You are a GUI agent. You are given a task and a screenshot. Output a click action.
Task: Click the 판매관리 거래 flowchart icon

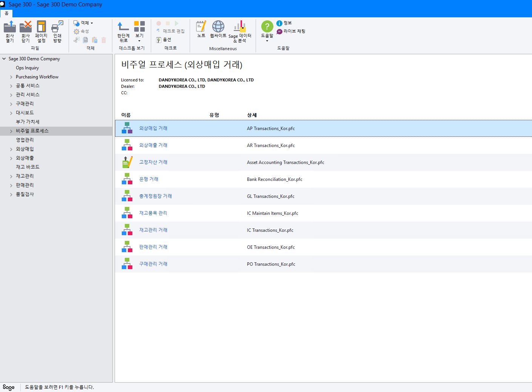[x=127, y=247]
